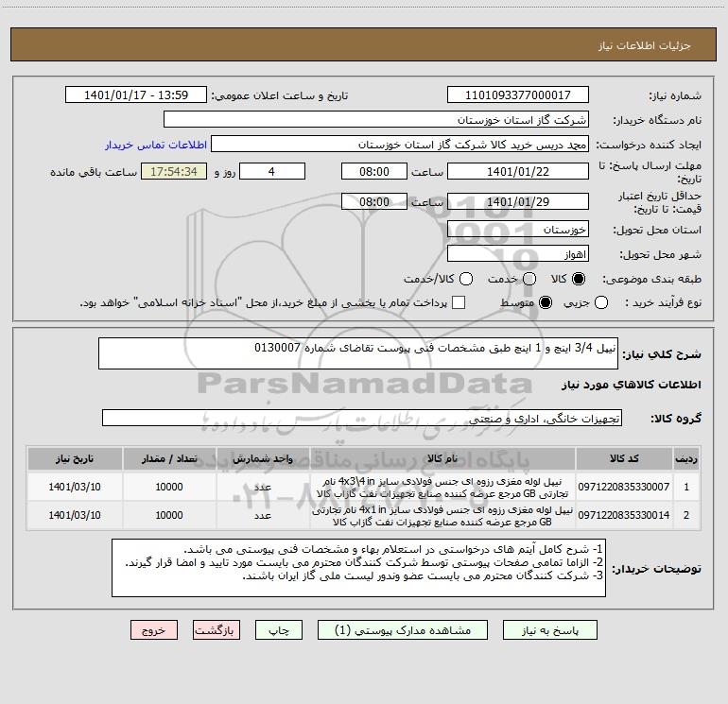Click the شماره نیاز field 1101093377000017
Viewport: 728px width, 704px height.
pyautogui.click(x=518, y=95)
